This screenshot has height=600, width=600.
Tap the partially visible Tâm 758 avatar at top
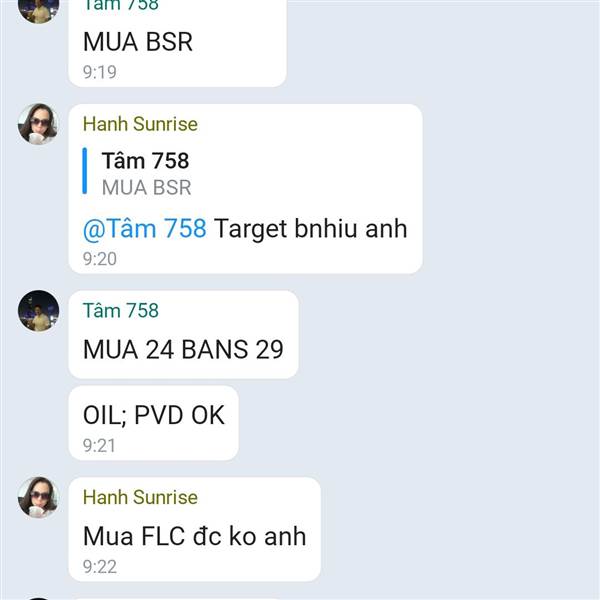pyautogui.click(x=38, y=10)
